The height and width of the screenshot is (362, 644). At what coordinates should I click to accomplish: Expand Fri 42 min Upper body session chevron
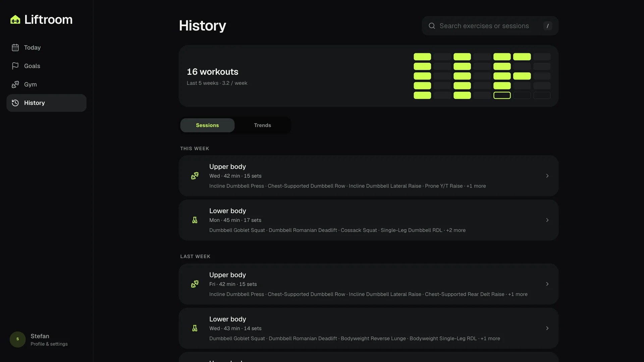tap(547, 284)
